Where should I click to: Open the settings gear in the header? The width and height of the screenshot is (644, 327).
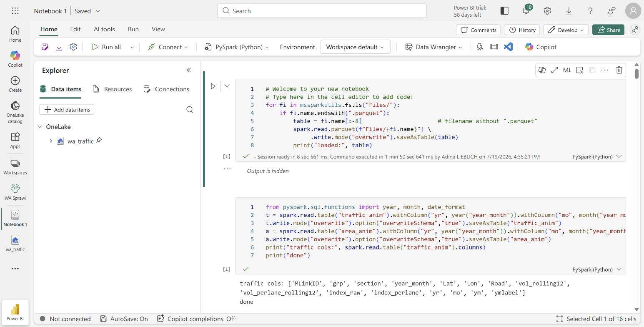547,11
